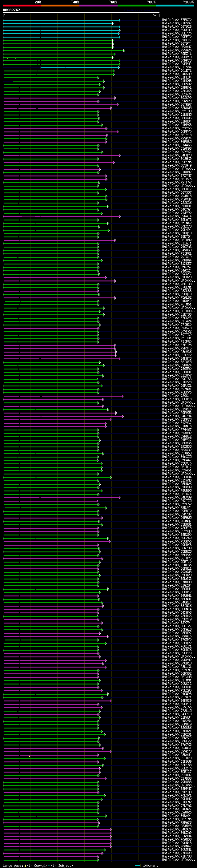The height and width of the screenshot is (868, 197).
Task: Click the white query sequence ruler bar
Action: [81, 13]
